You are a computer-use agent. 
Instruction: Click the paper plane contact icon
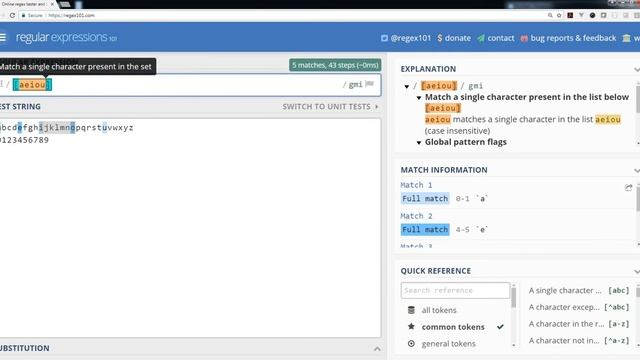[481, 38]
